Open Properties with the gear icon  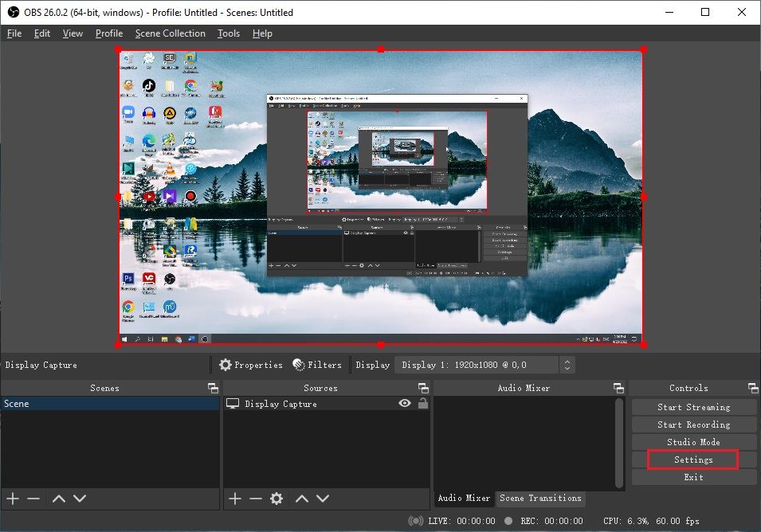point(226,365)
